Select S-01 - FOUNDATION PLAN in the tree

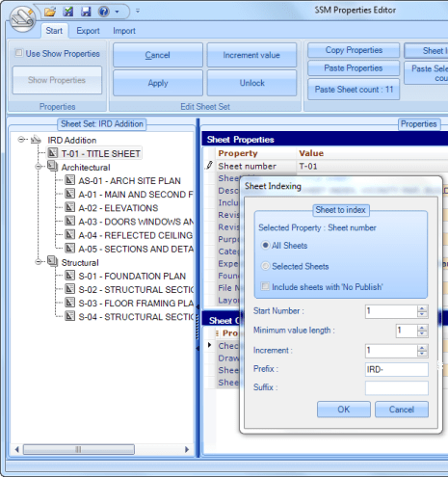pyautogui.click(x=132, y=277)
